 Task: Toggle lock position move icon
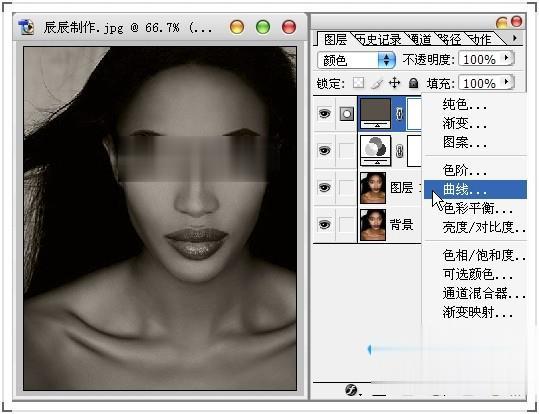[x=394, y=83]
